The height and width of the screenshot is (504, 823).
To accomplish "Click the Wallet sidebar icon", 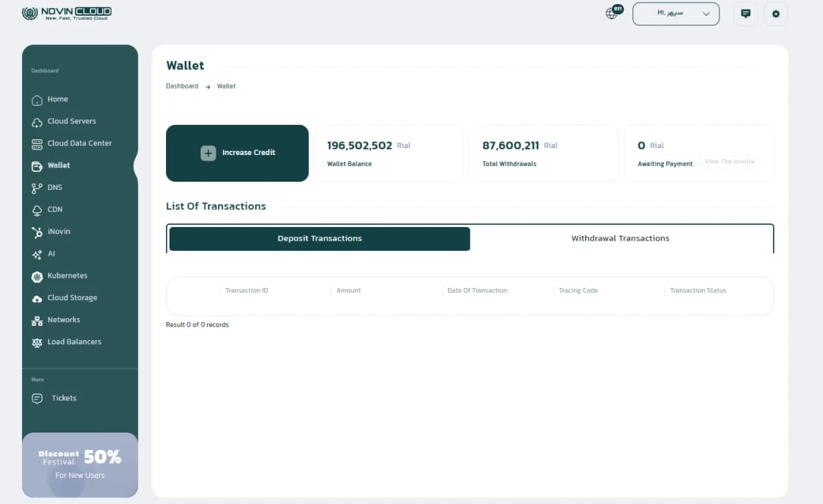I will point(37,166).
